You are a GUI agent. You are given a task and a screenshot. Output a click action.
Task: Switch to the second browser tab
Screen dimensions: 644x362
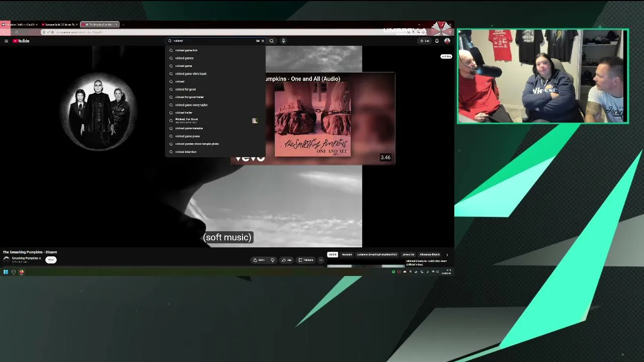(x=59, y=24)
